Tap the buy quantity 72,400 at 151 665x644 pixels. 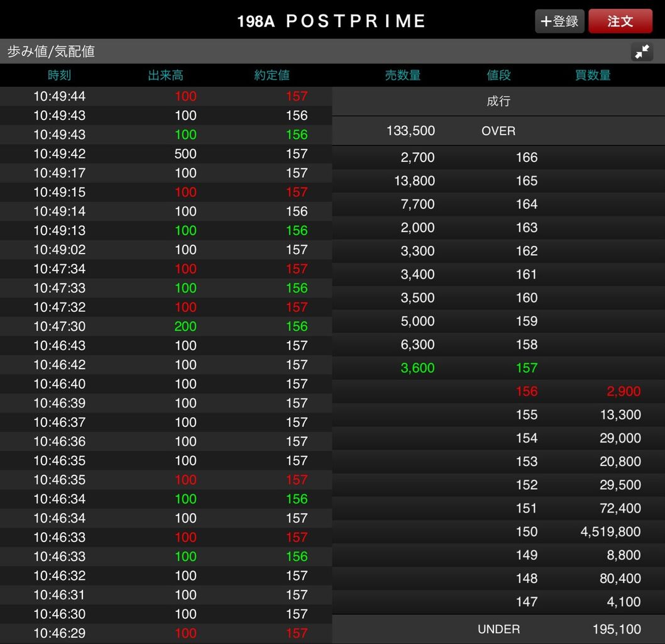(x=620, y=508)
